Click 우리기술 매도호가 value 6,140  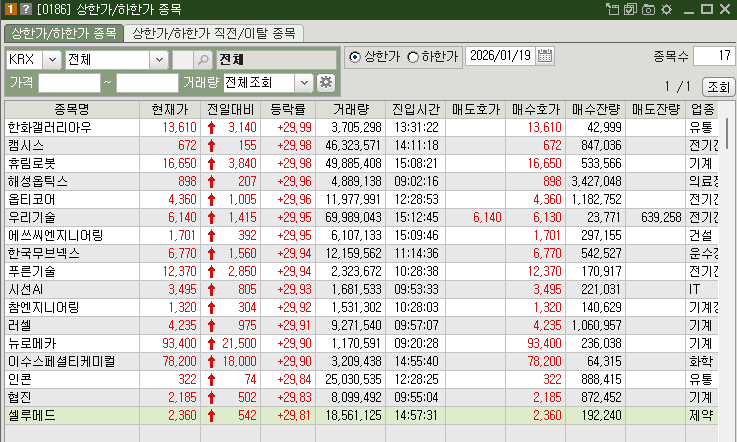coord(487,217)
